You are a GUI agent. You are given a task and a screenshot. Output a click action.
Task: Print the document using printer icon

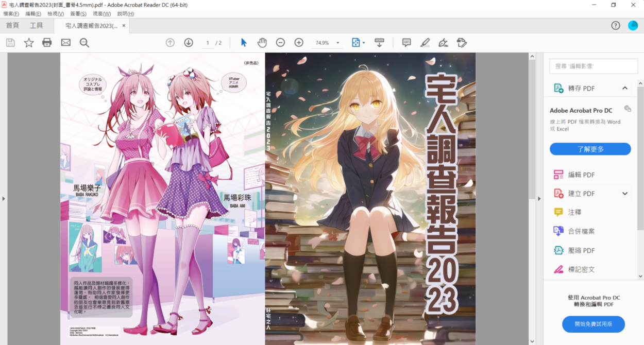[47, 43]
